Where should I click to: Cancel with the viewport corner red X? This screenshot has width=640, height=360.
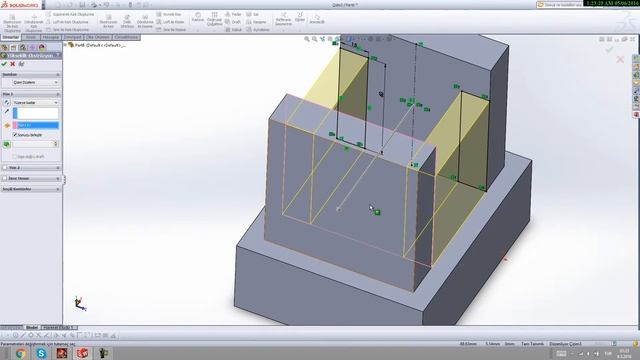[x=620, y=60]
